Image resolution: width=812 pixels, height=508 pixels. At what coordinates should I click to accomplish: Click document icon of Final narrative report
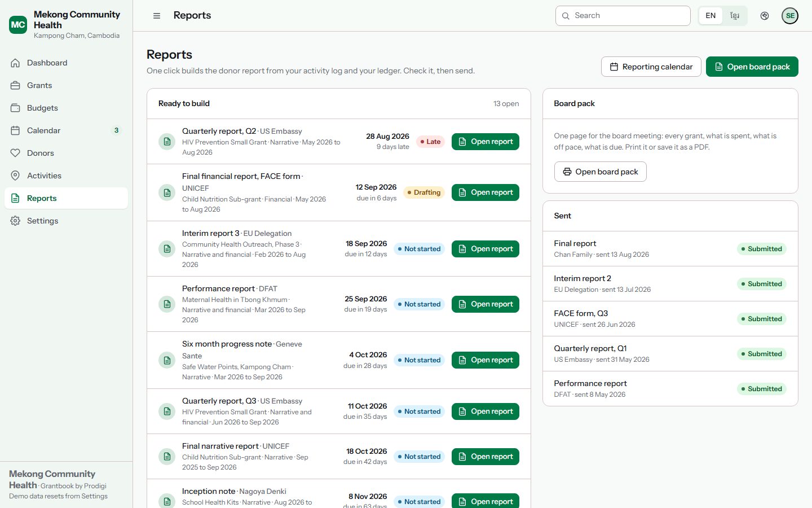tap(167, 457)
